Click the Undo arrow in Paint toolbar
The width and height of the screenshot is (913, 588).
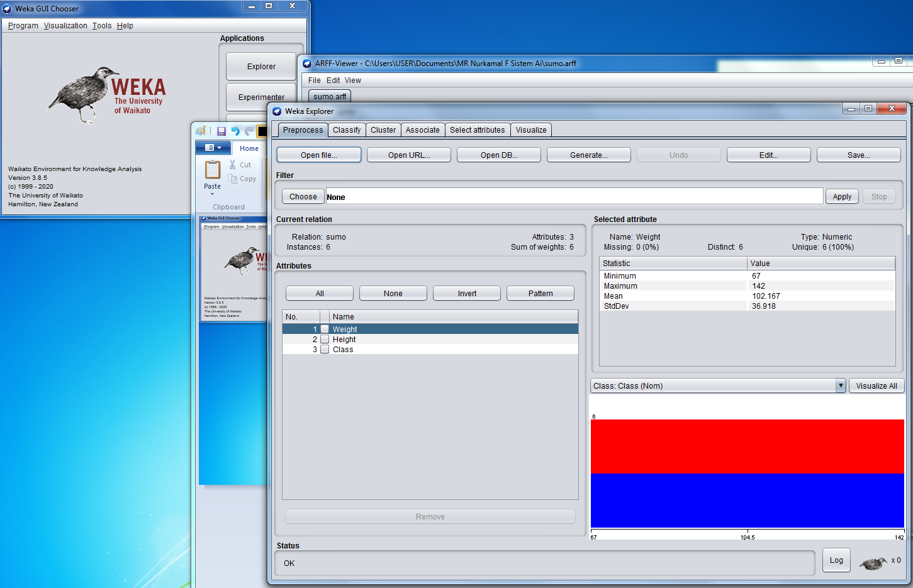point(235,131)
